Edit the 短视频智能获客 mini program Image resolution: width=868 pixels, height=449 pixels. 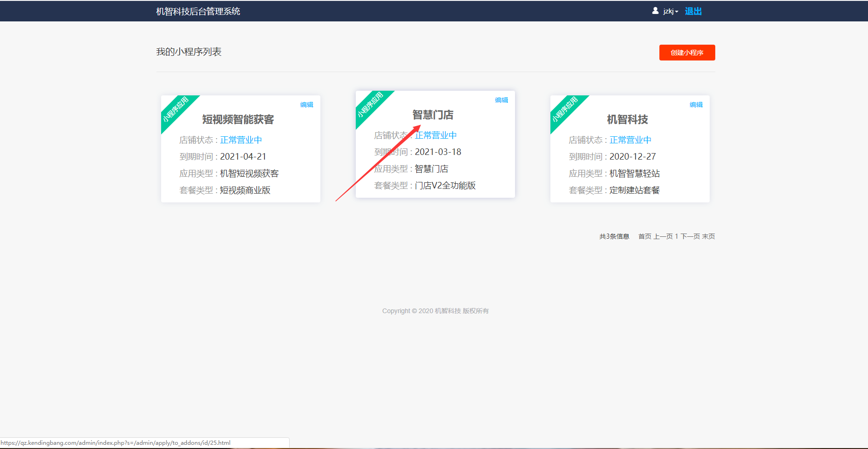[x=306, y=105]
